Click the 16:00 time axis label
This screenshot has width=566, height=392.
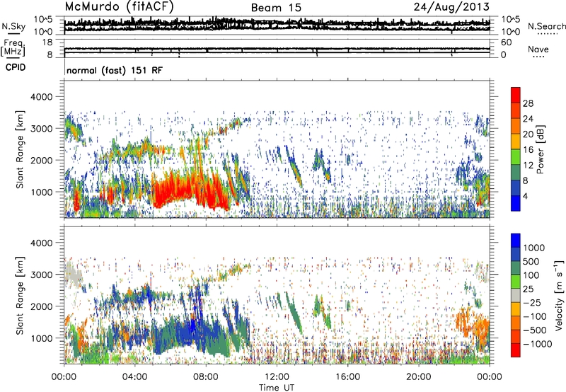(347, 377)
